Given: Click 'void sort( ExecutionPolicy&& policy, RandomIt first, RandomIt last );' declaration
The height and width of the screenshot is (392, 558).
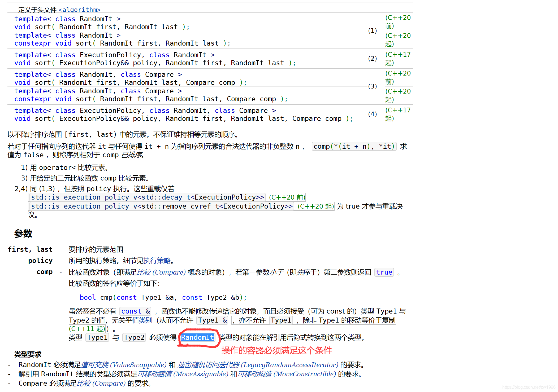Looking at the screenshot, I should (x=155, y=63).
